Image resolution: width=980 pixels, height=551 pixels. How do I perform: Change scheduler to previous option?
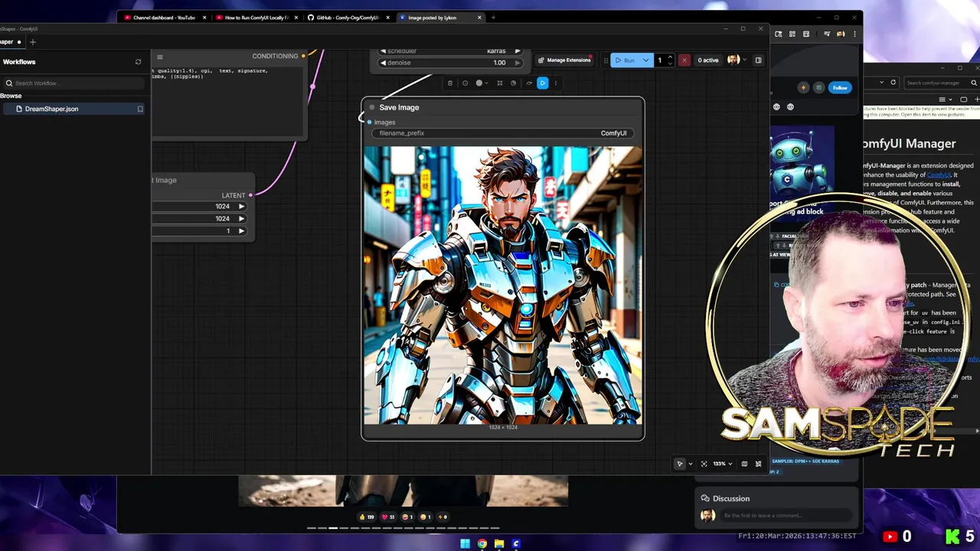pyautogui.click(x=383, y=51)
